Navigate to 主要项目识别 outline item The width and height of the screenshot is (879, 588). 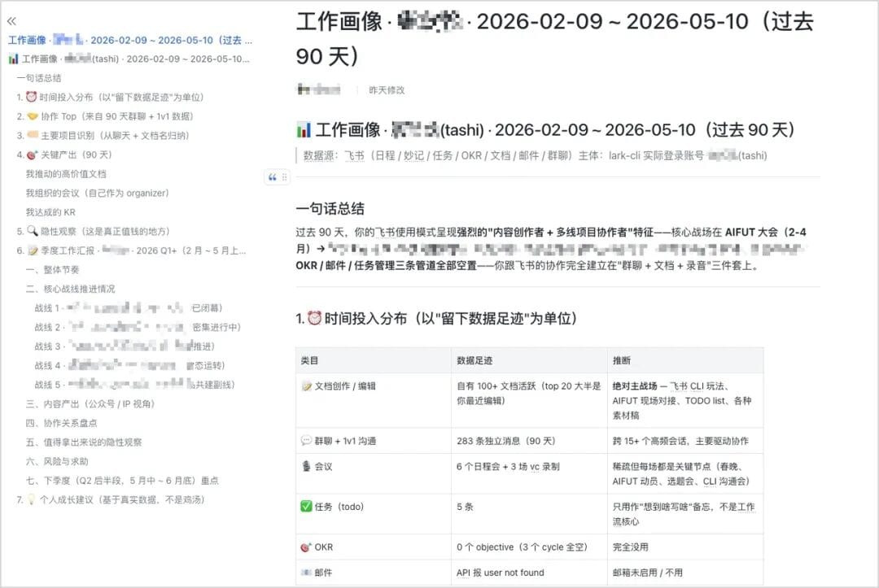[x=103, y=136]
